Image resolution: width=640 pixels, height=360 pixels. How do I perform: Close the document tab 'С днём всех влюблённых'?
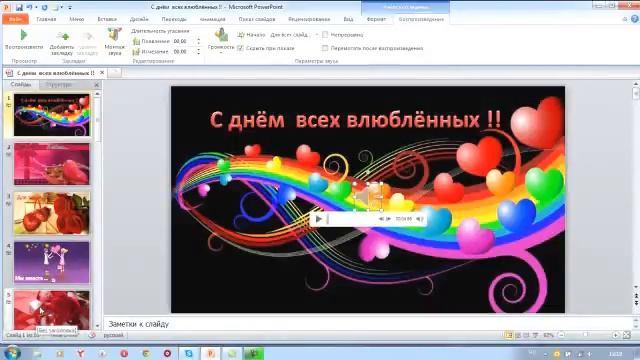tap(102, 73)
